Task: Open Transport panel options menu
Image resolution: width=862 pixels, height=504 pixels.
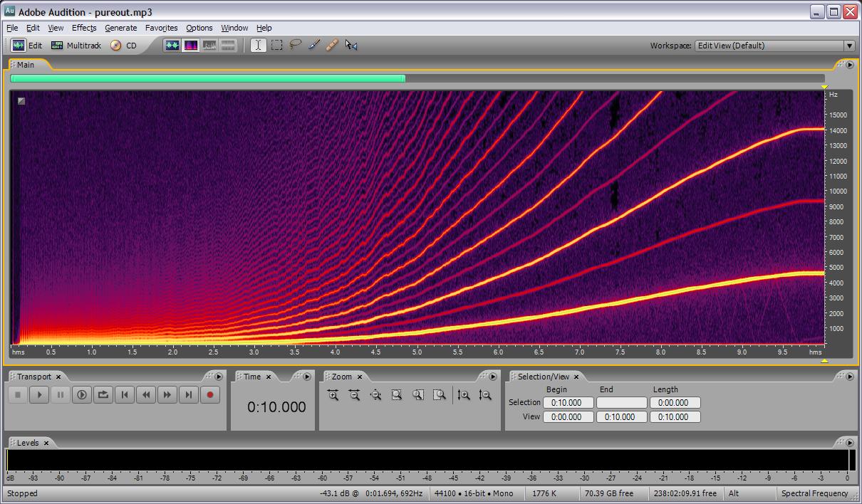Action: pyautogui.click(x=219, y=377)
